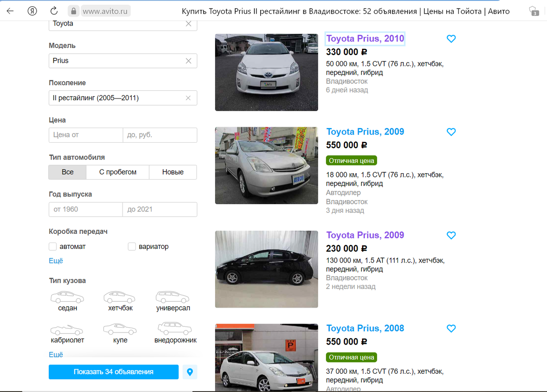Clear the Toyota brand field with X
The height and width of the screenshot is (392, 547).
coord(188,24)
